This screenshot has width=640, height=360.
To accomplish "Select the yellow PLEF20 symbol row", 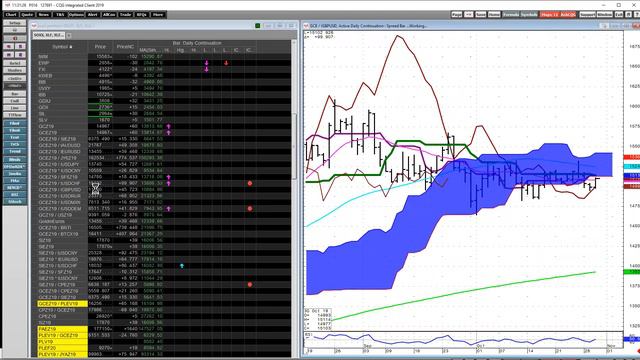I will pyautogui.click(x=62, y=348).
